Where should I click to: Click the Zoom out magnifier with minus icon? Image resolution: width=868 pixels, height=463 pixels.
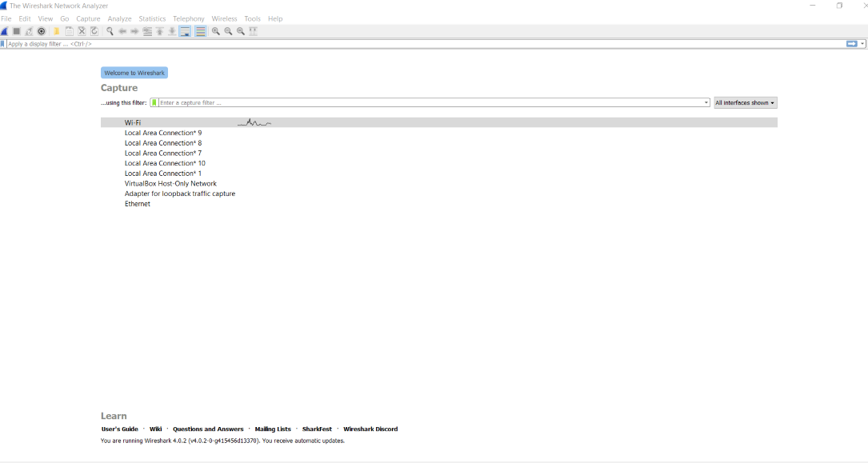click(x=228, y=31)
